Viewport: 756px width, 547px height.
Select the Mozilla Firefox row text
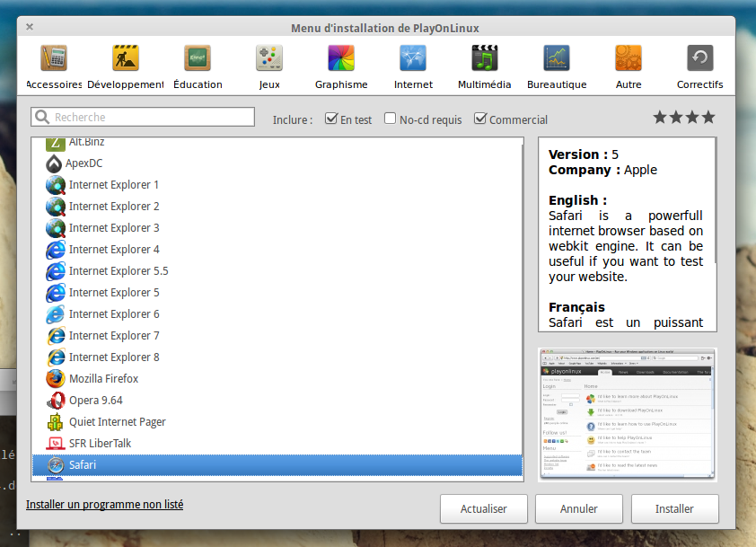[x=103, y=379]
